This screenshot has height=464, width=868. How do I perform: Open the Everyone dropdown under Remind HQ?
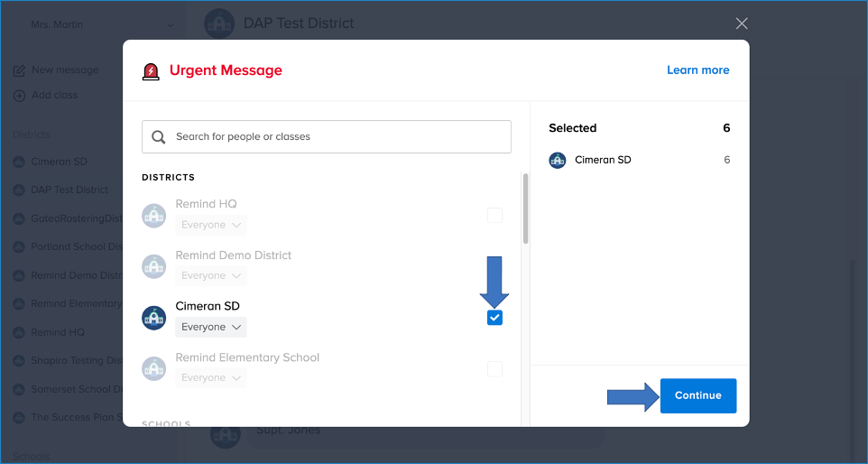tap(211, 225)
